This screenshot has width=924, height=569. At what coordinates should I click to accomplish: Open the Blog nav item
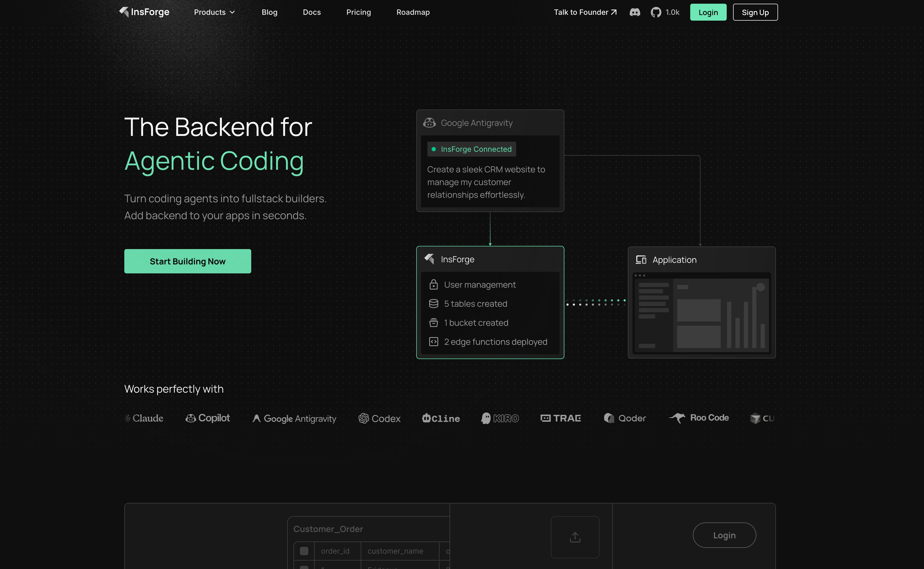[x=269, y=12]
